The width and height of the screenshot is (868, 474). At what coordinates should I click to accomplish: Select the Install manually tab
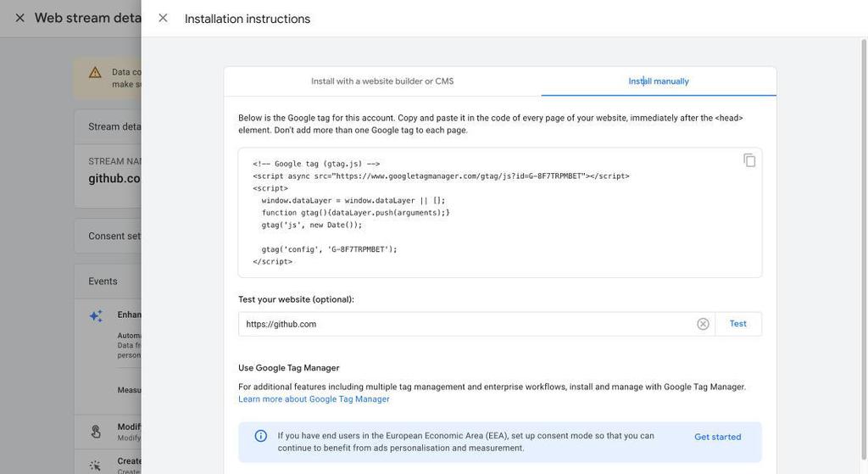(x=659, y=81)
